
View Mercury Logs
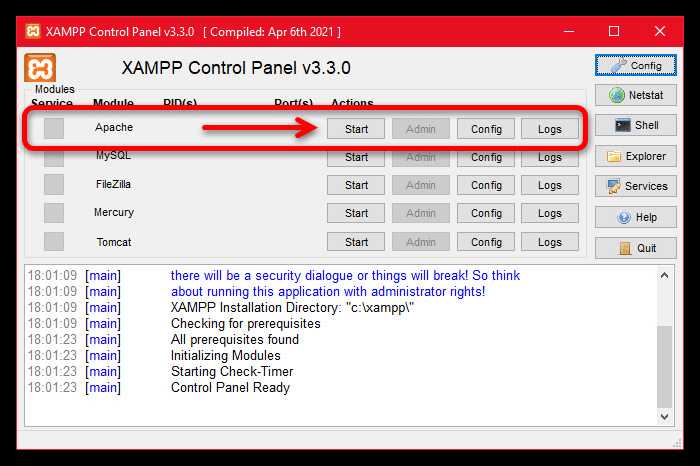tap(550, 213)
